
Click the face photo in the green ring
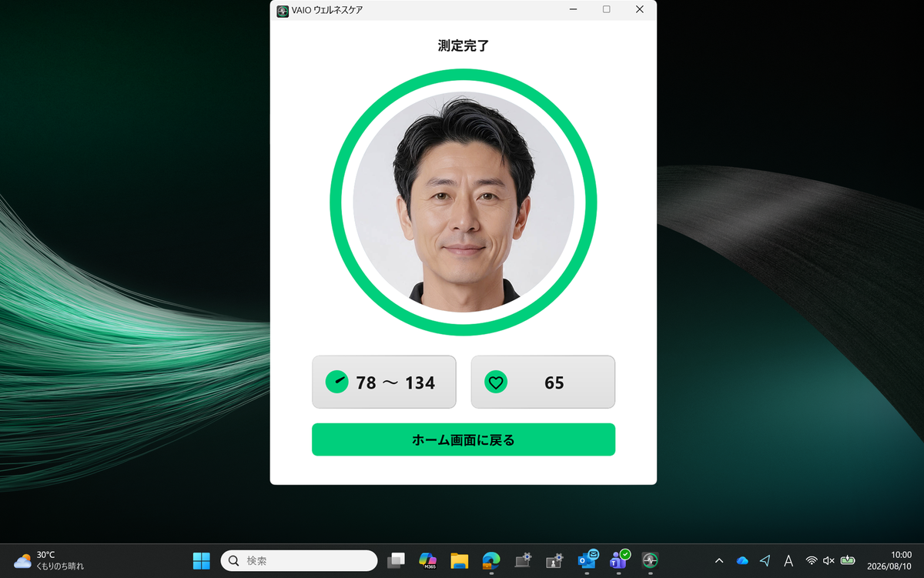464,202
